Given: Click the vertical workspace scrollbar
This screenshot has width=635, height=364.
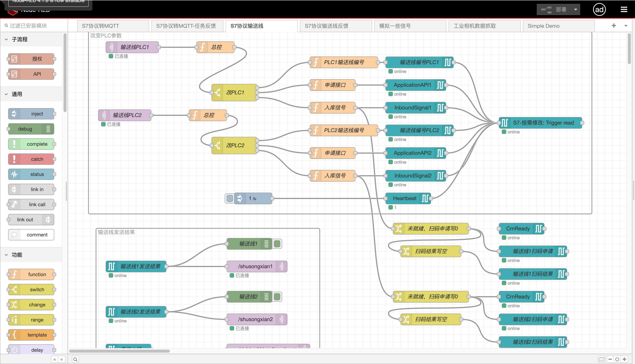Looking at the screenshot, I should point(629,49).
